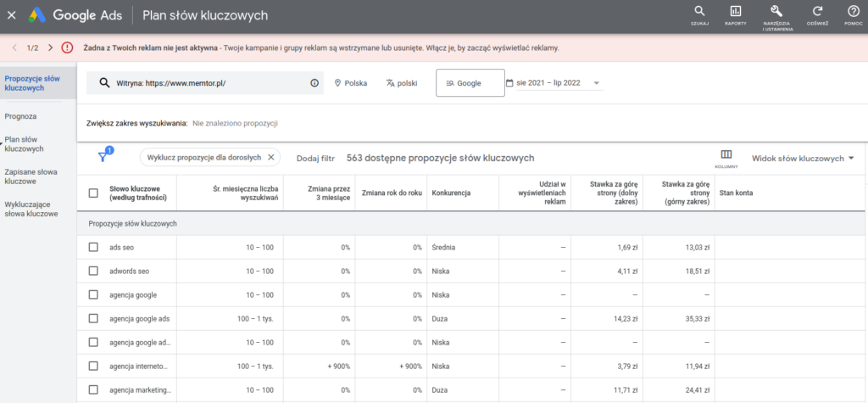Open Narzędzia i ustawienia wrench icon
The image size is (868, 403).
click(x=776, y=12)
